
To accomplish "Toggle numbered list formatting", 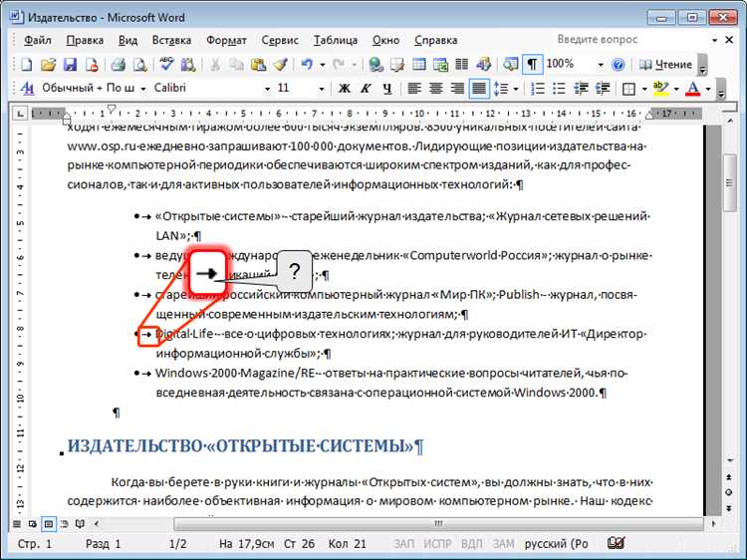I will pyautogui.click(x=538, y=88).
